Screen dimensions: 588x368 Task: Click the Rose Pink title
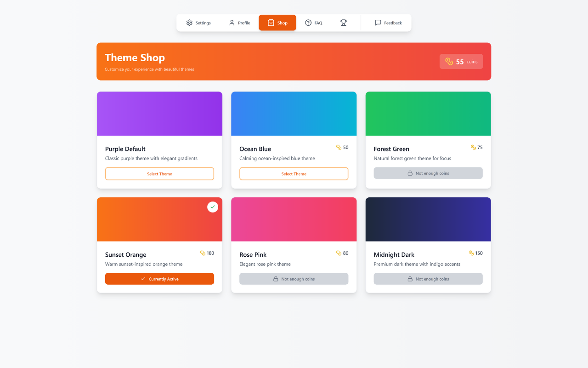tap(253, 255)
